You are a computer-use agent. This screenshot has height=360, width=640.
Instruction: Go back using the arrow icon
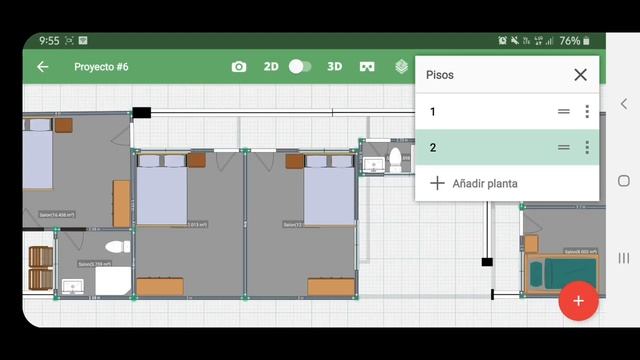pos(42,67)
